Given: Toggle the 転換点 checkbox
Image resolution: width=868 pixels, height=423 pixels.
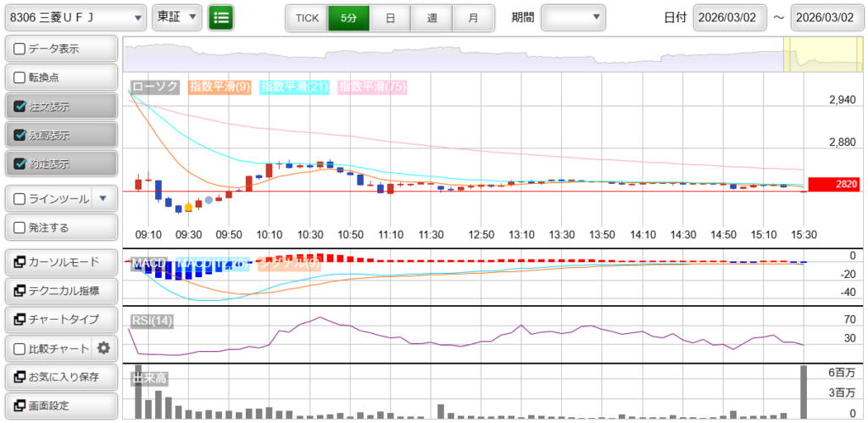Looking at the screenshot, I should [x=20, y=78].
